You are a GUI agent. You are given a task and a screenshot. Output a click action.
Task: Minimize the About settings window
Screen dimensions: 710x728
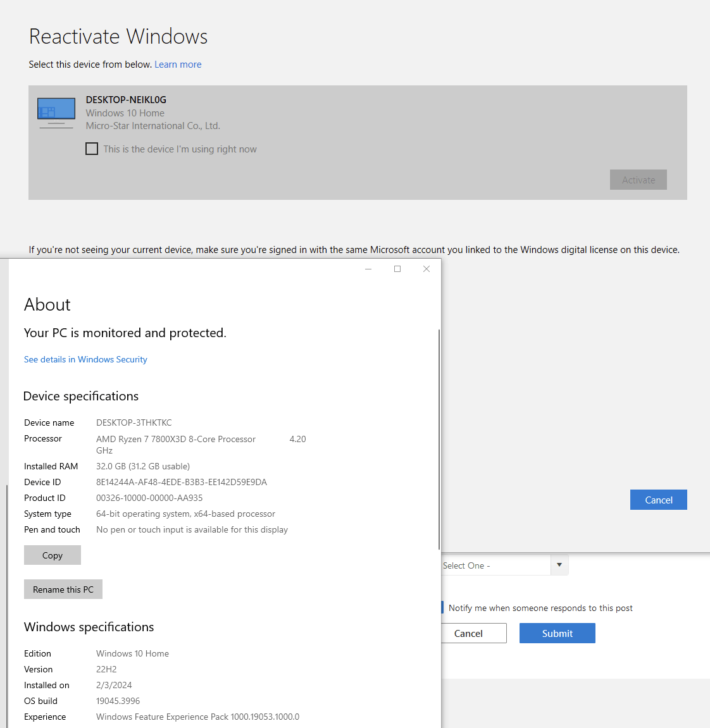pos(368,269)
